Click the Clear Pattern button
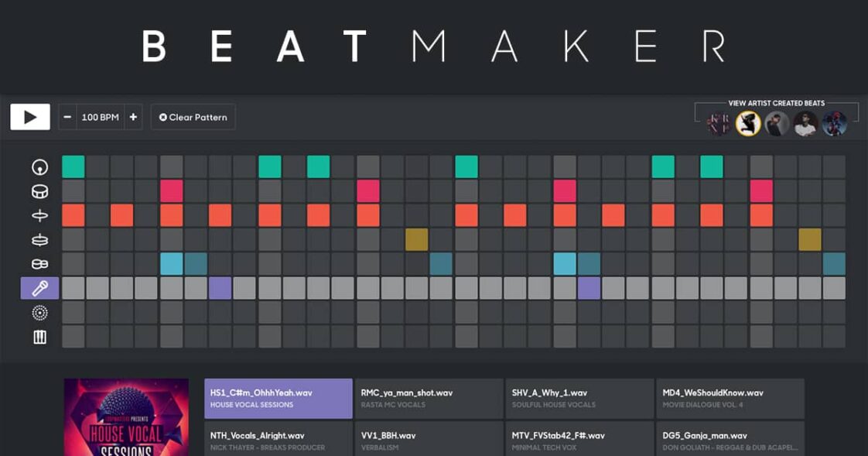This screenshot has height=456, width=868. click(x=193, y=117)
